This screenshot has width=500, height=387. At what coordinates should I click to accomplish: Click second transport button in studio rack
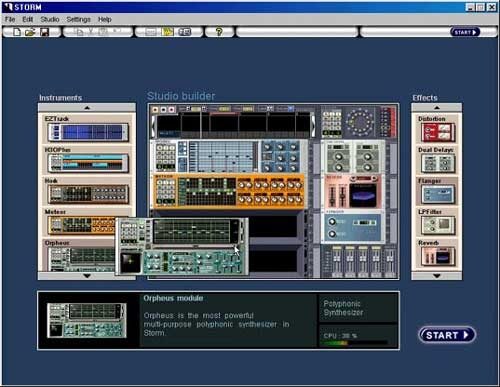coord(163,109)
